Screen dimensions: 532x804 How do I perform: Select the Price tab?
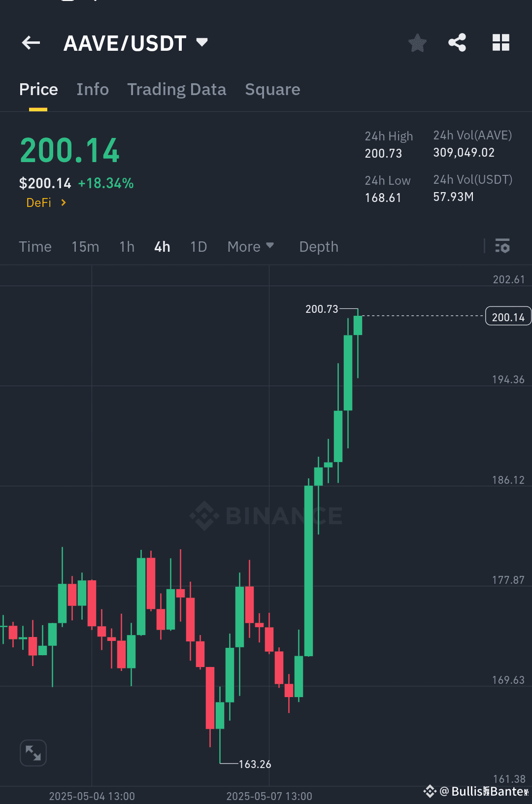(38, 89)
